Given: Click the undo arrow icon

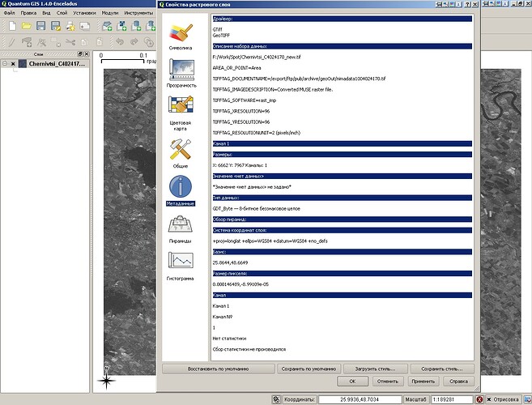Looking at the screenshot, I should click(x=119, y=42).
